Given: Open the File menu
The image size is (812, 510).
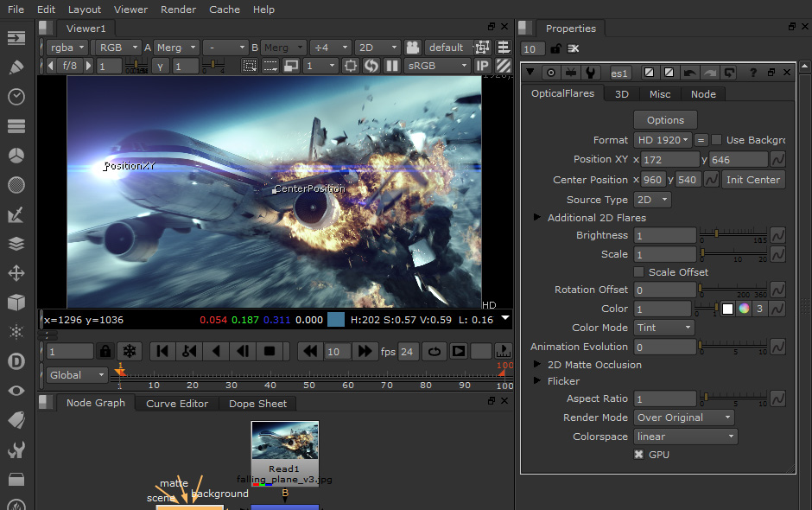Looking at the screenshot, I should [16, 10].
